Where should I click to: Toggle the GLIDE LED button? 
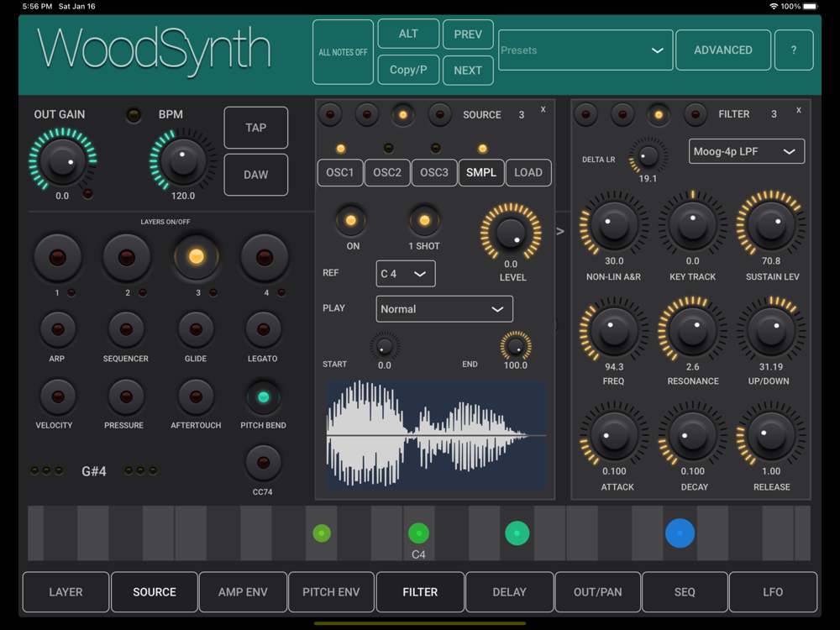[196, 329]
